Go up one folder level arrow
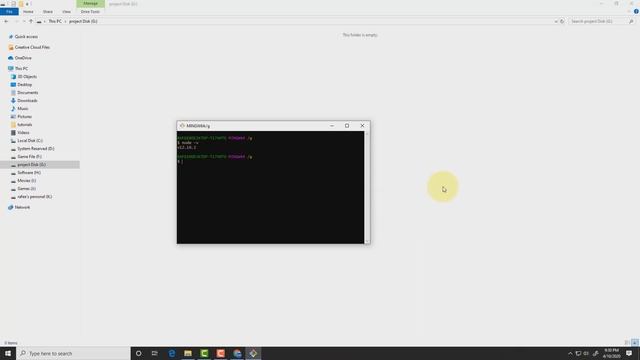The image size is (640, 360). pos(31,21)
